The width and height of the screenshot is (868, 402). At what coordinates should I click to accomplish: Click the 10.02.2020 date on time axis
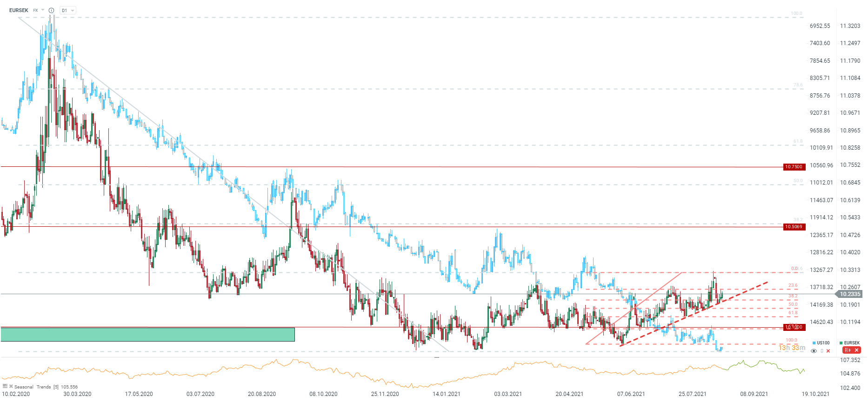coord(16,394)
